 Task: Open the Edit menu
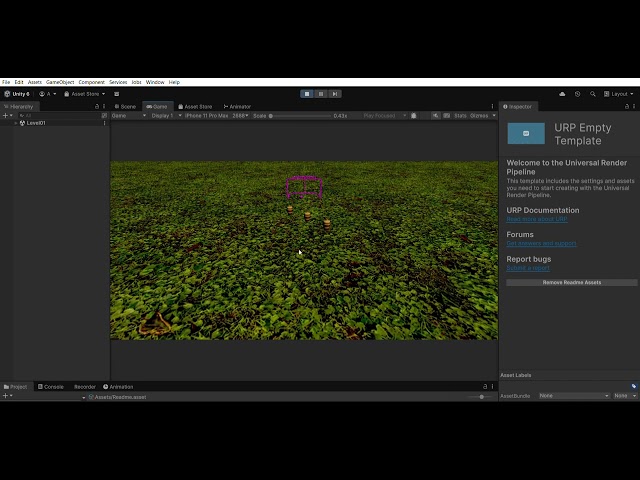[x=19, y=82]
